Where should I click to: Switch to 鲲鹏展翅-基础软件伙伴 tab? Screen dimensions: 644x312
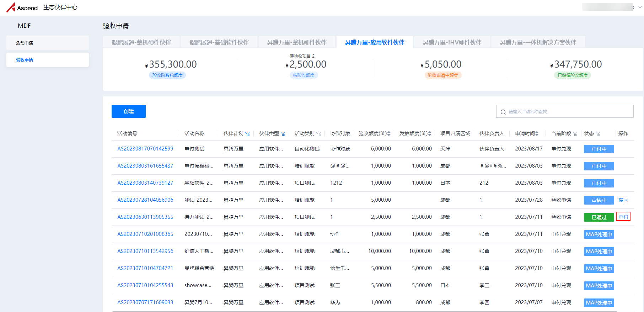(219, 42)
